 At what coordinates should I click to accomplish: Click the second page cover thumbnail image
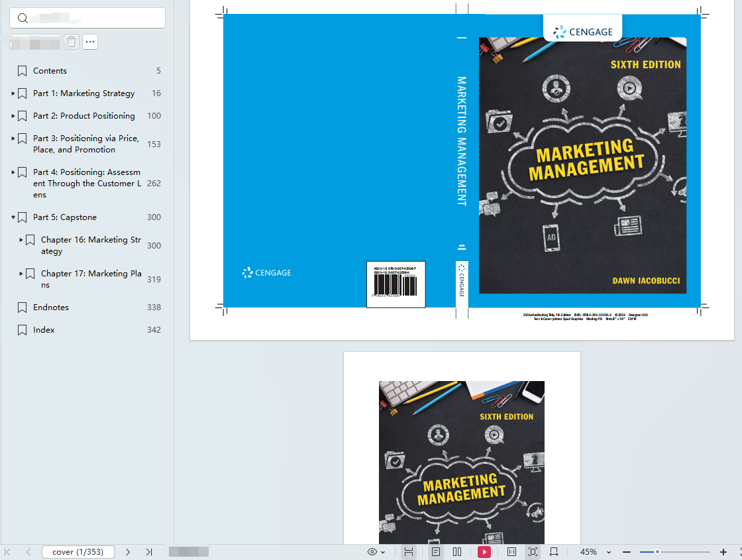pyautogui.click(x=461, y=463)
